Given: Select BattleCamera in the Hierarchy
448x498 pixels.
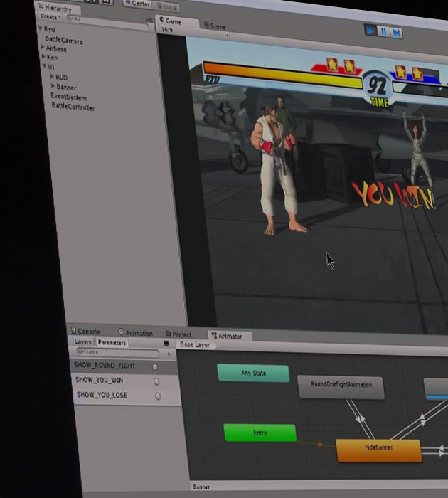Looking at the screenshot, I should coord(64,40).
